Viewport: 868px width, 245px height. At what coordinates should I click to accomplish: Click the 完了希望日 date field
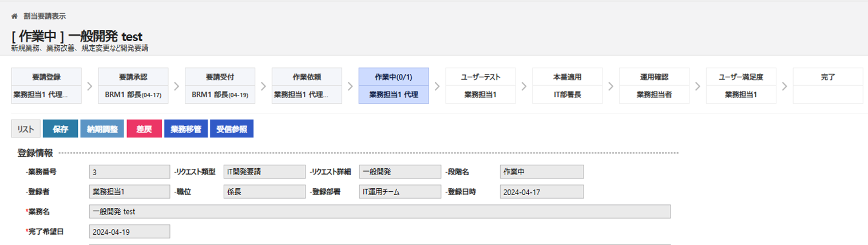coord(130,232)
